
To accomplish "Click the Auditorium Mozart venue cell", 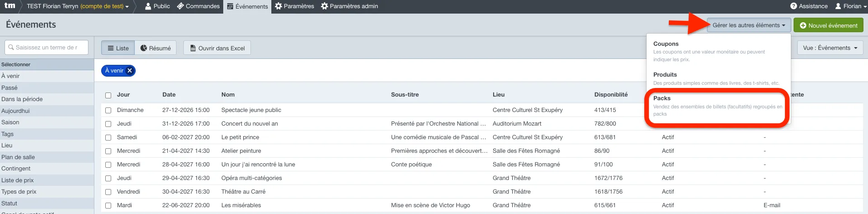I will (517, 124).
